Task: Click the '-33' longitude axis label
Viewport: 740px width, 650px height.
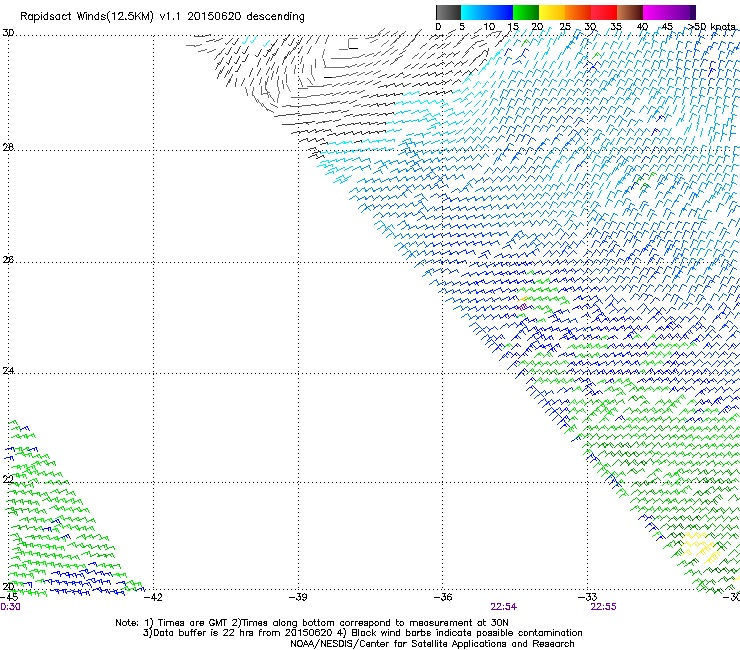Action: 588,598
